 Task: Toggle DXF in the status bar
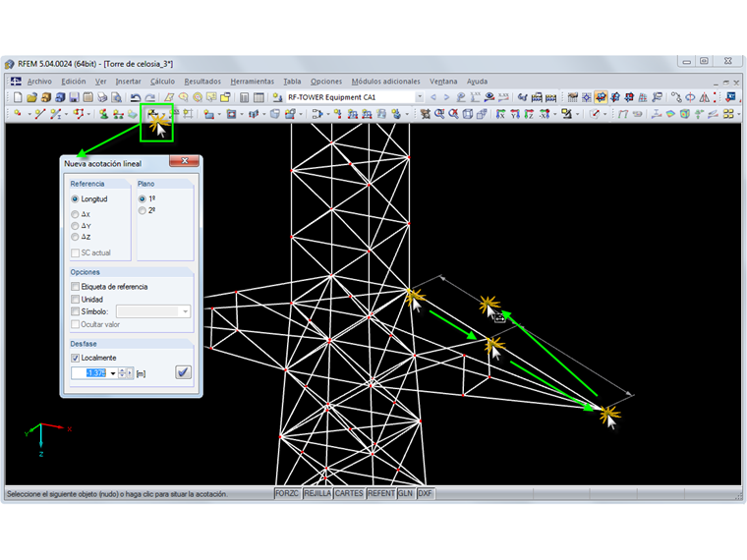click(x=425, y=494)
